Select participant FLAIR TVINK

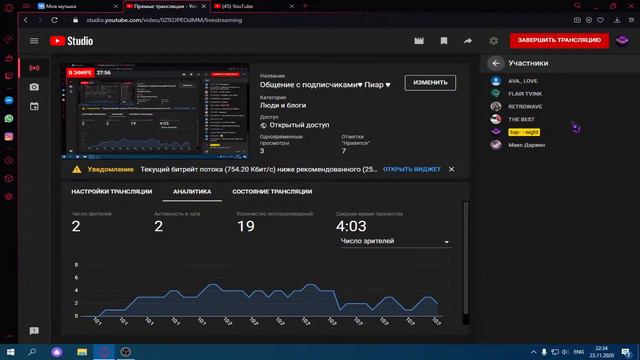pos(525,94)
